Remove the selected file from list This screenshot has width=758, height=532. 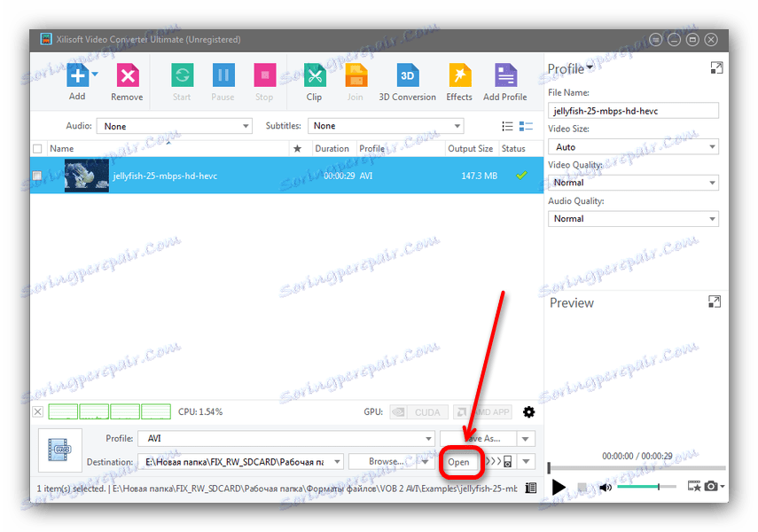pos(127,76)
